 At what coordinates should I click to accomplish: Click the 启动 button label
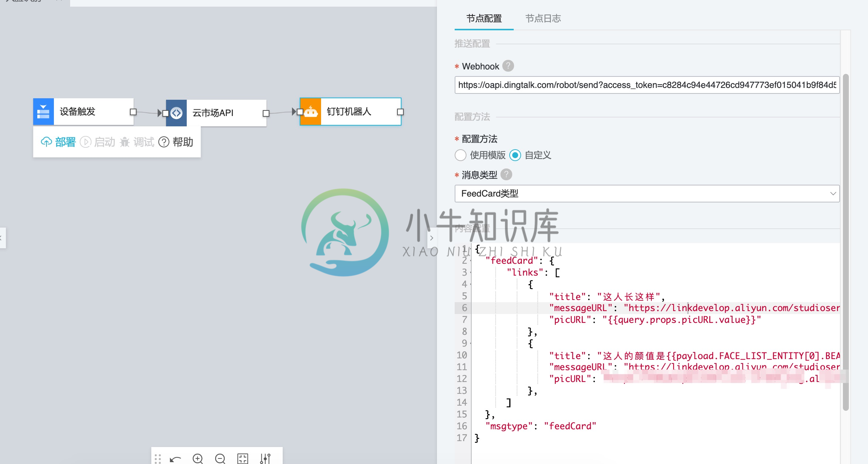pyautogui.click(x=104, y=142)
